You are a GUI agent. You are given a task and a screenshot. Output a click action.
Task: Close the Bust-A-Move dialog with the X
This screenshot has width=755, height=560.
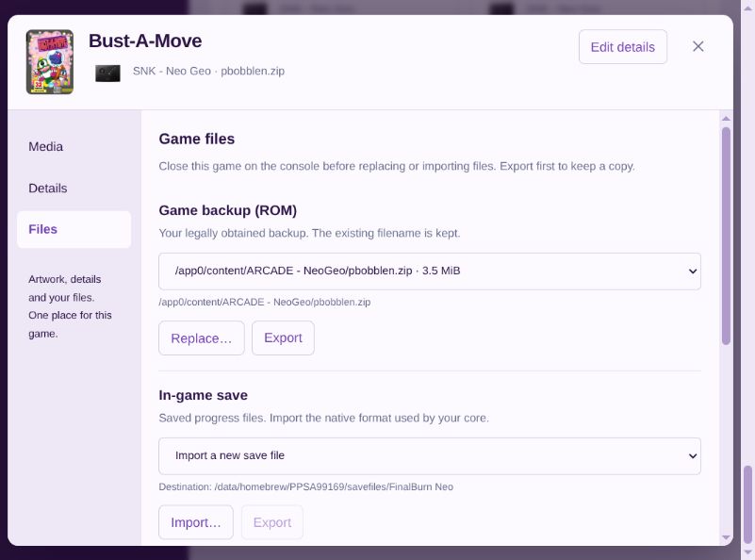point(698,47)
